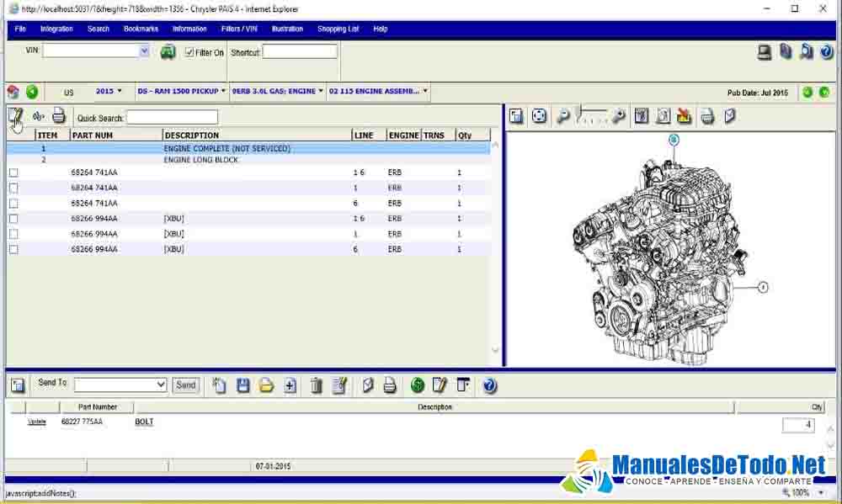The width and height of the screenshot is (842, 504).
Task: Click the layout toggle icon in illustration toolbar
Action: [516, 116]
